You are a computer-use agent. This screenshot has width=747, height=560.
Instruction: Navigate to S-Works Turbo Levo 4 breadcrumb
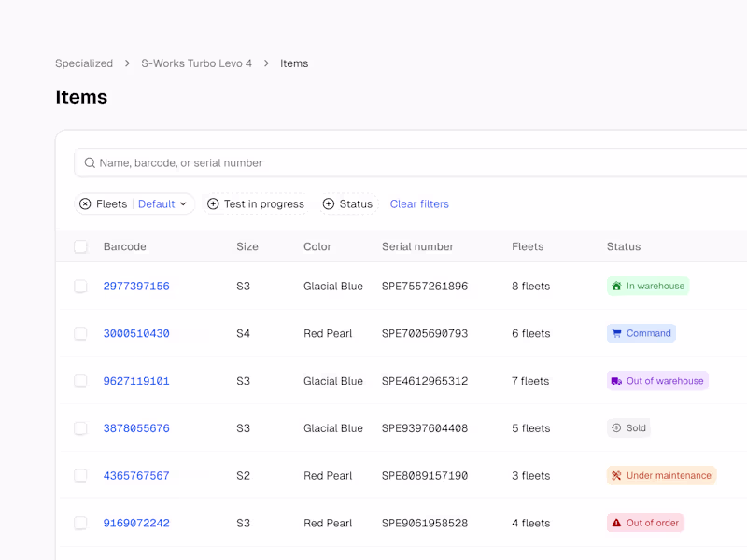tap(196, 63)
